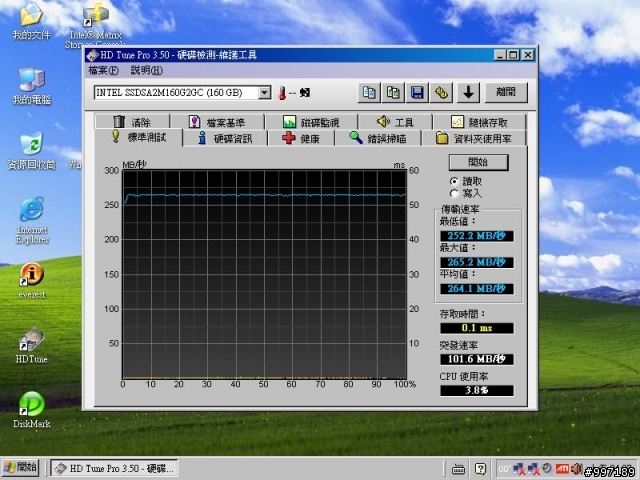Switch to the 工具 tab
Viewport: 640px width, 480px height.
point(395,122)
